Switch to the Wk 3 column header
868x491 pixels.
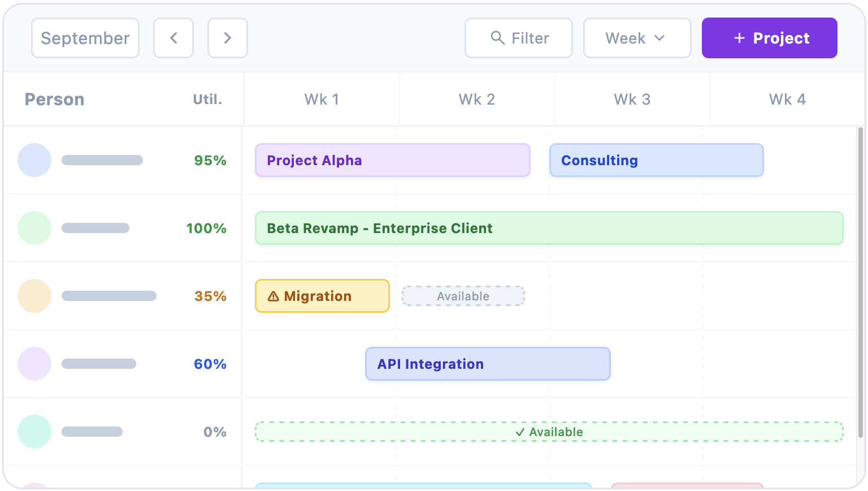[x=632, y=99]
